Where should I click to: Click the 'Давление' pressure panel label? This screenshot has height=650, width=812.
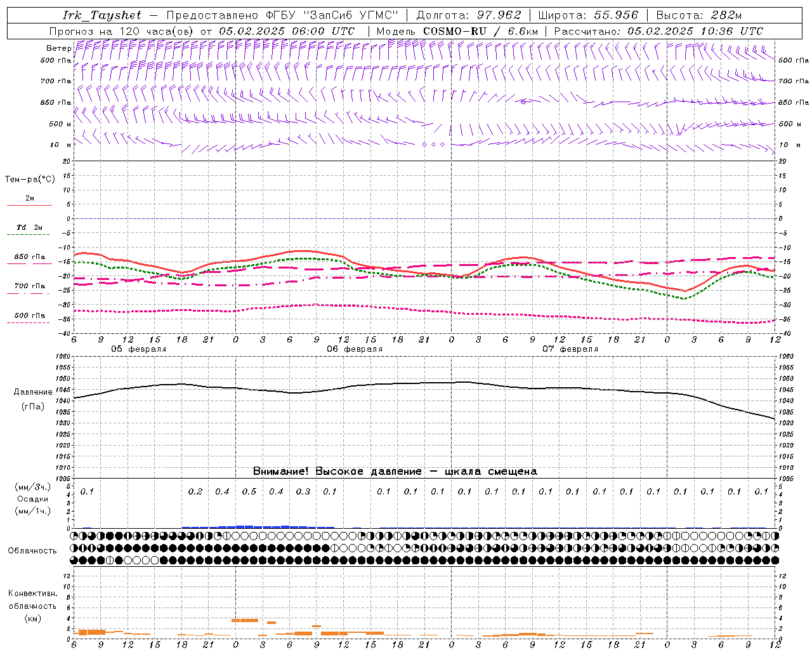33,392
